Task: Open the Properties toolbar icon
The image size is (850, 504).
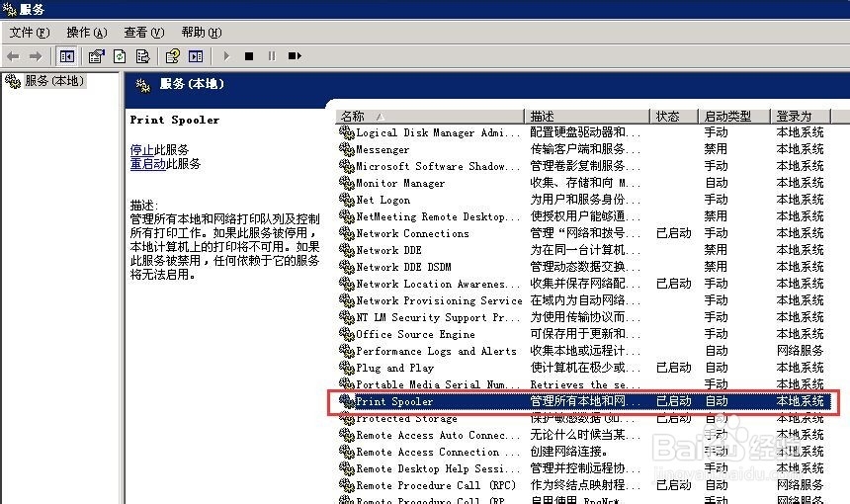Action: pos(97,56)
